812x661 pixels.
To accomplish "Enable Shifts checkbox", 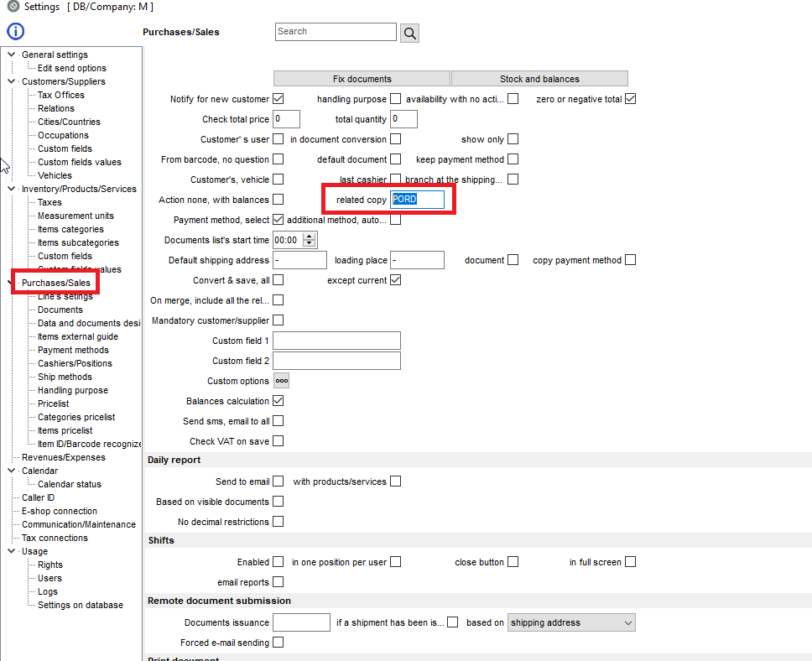I will pos(278,562).
